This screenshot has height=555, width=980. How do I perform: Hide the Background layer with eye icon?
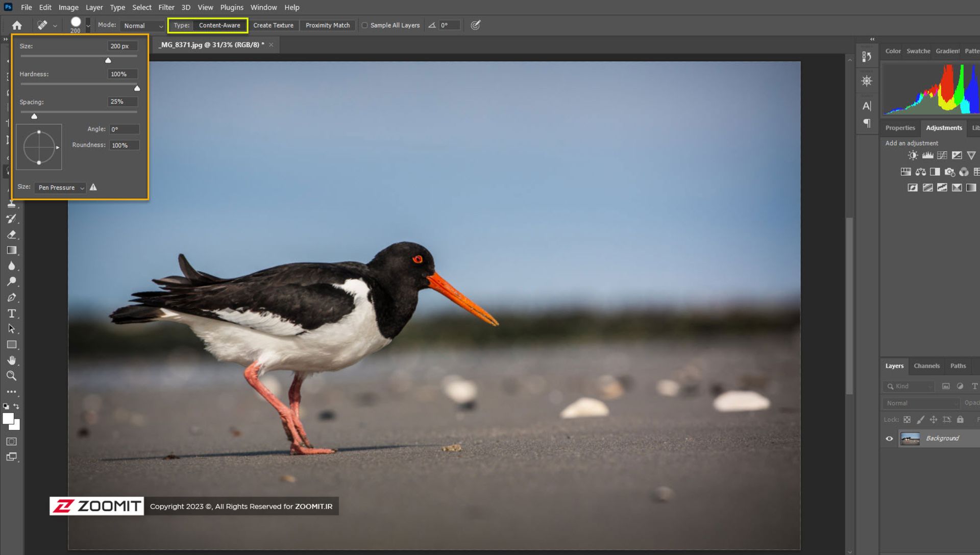(889, 439)
